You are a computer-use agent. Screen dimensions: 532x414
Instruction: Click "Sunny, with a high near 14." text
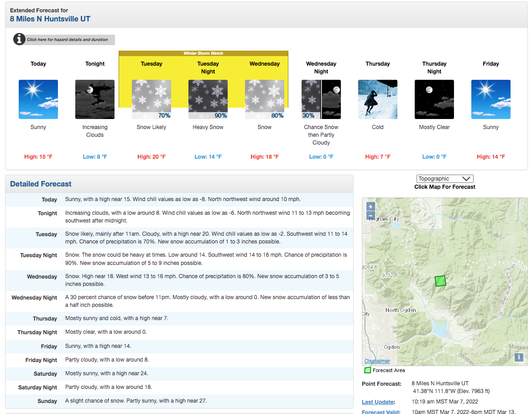point(98,346)
